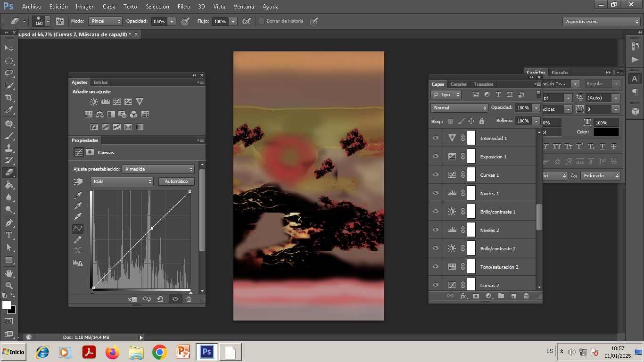Screen dimensions: 644x362
Task: Switch to the Canales tab
Action: click(458, 84)
